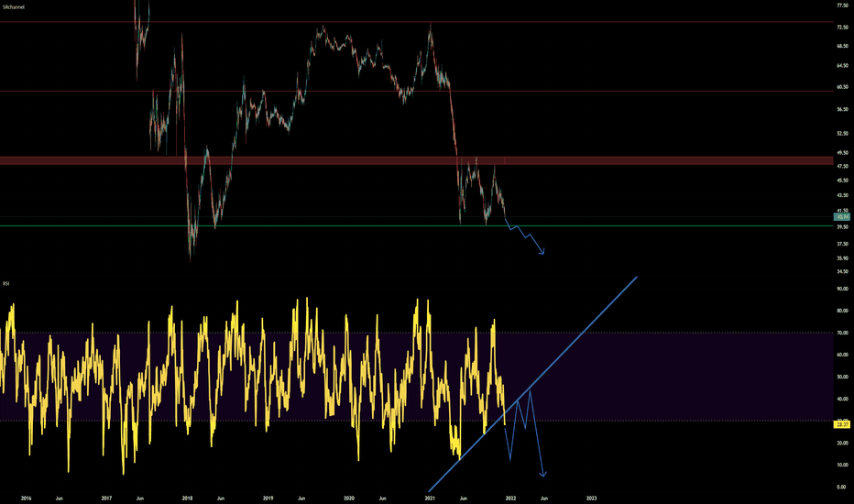The image size is (854, 504).
Task: Select the blue rising trendline on RSI
Action: [532, 384]
